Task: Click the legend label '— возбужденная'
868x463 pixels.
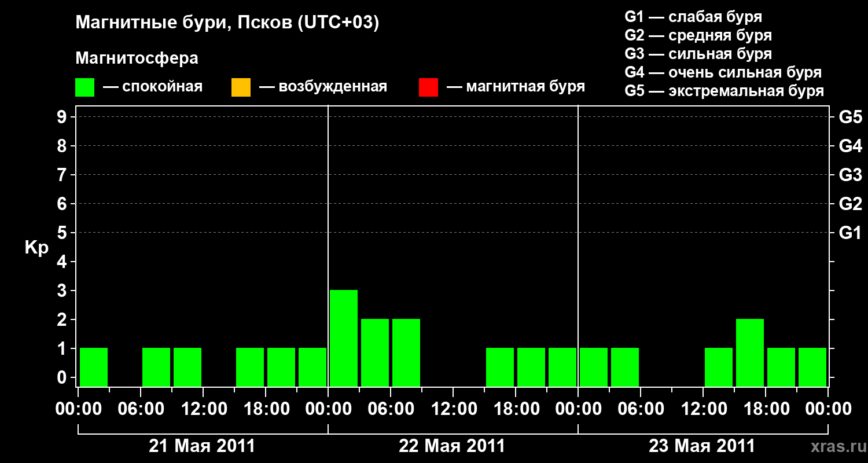Action: pyautogui.click(x=323, y=87)
